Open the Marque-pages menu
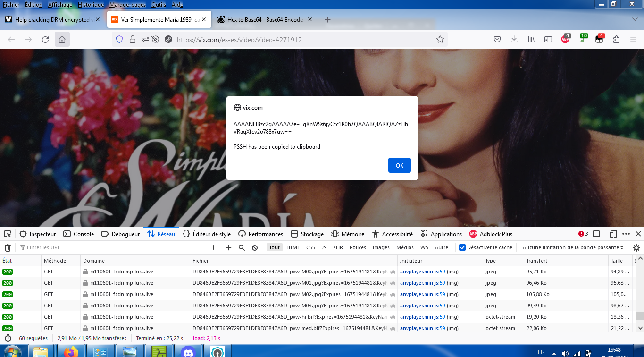Screen dimensions: 644x357 [x=127, y=5]
